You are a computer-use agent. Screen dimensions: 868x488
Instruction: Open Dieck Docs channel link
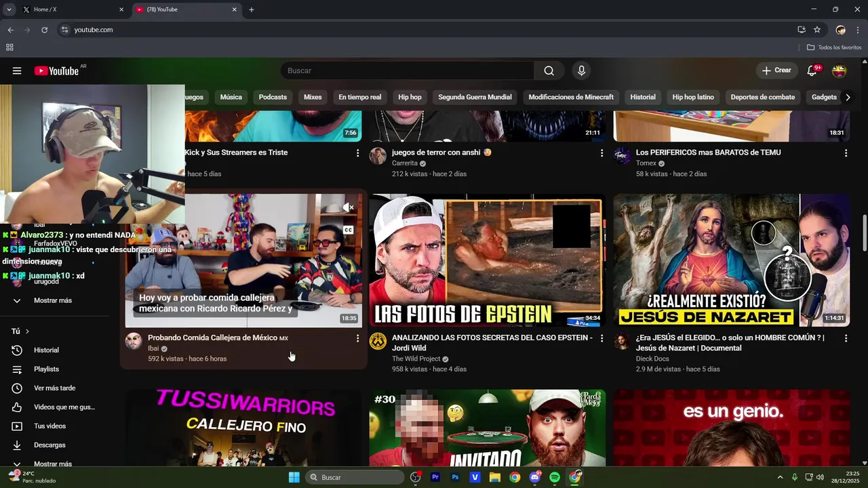pyautogui.click(x=652, y=359)
